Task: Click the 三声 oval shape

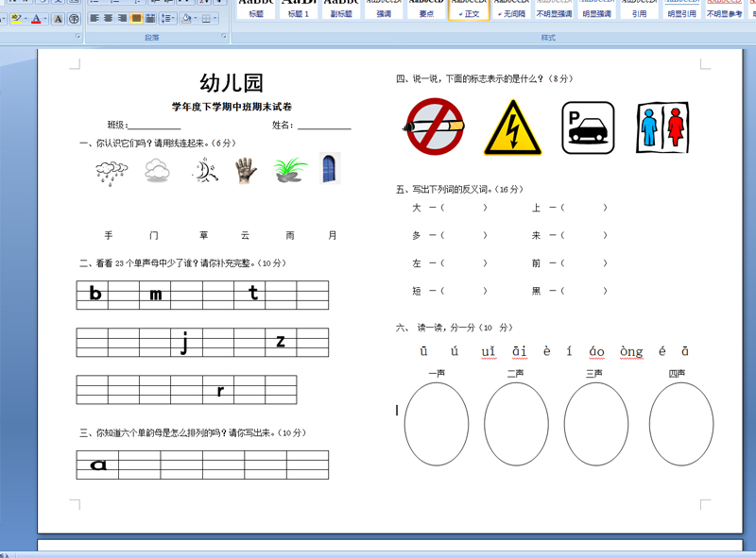Action: 596,424
